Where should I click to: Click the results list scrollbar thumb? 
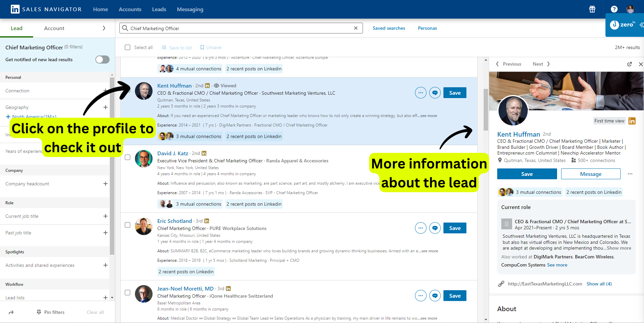pyautogui.click(x=486, y=110)
